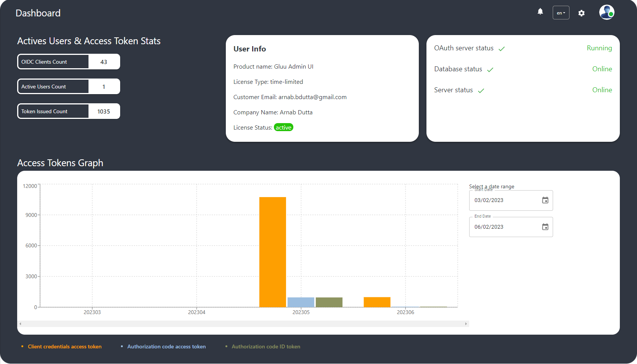637x364 pixels.
Task: Click the Token Issued Count label
Action: 44,111
